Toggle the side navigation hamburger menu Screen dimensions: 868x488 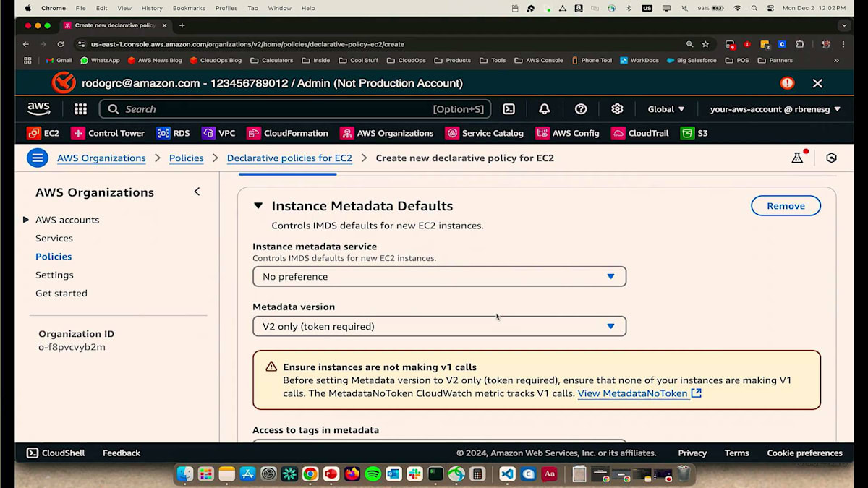tap(38, 158)
